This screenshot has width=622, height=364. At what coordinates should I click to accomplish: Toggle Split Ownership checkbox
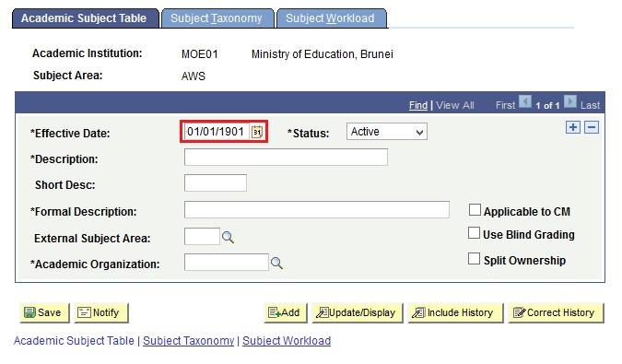[474, 259]
